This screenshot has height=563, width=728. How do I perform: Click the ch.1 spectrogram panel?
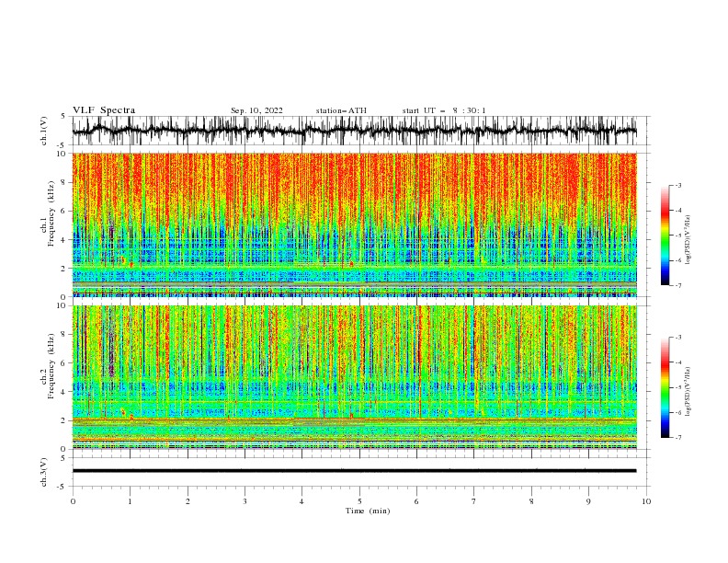354,224
